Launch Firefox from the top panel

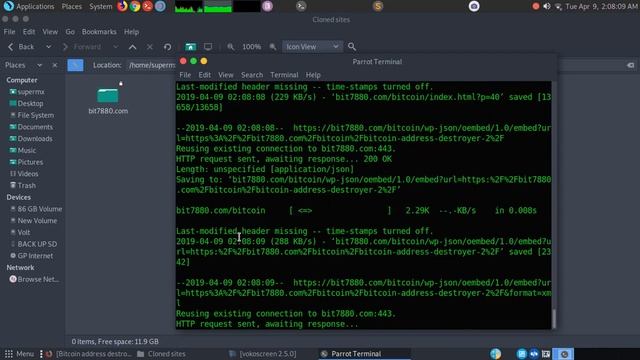tap(122, 6)
